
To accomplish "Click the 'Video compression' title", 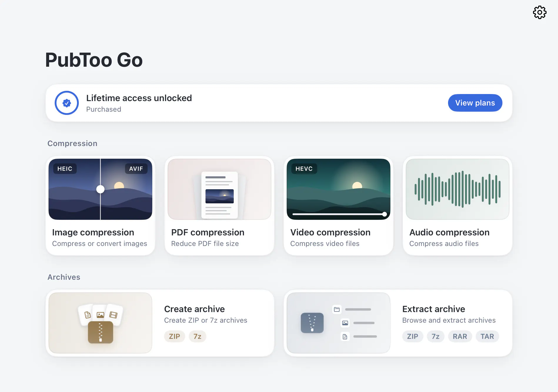I will tap(330, 232).
